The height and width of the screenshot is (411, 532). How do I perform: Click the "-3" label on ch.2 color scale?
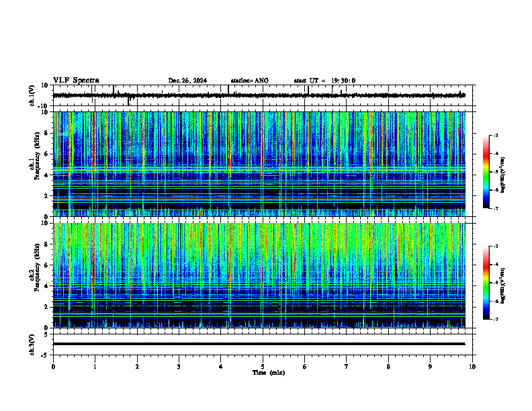(x=495, y=246)
